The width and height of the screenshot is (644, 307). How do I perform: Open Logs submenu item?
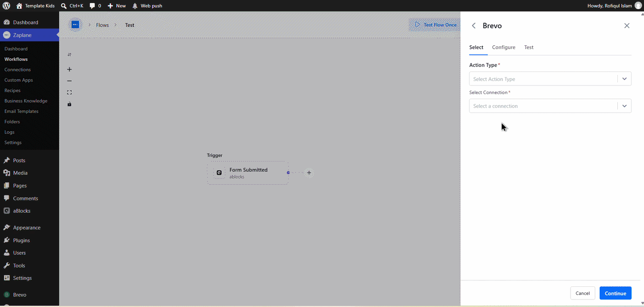[10, 132]
